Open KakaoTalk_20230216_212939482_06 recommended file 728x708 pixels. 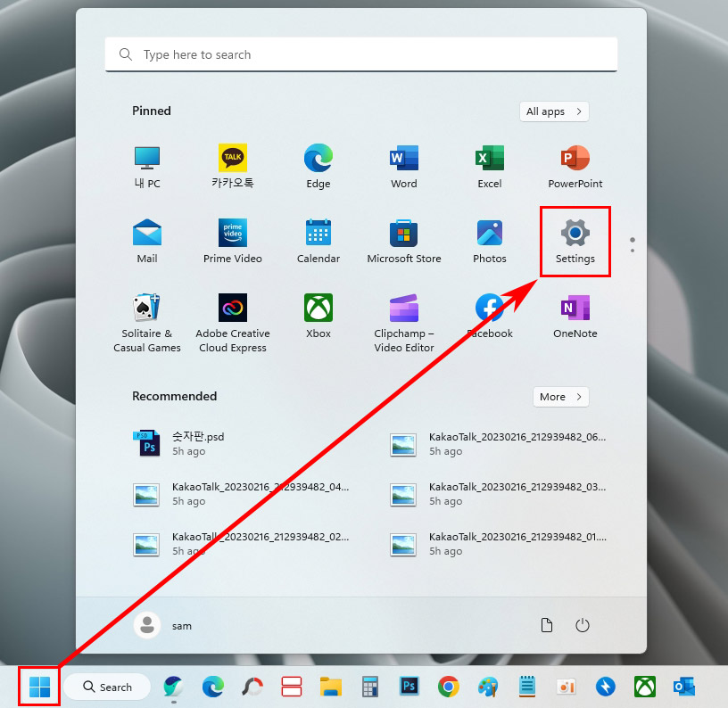[497, 443]
